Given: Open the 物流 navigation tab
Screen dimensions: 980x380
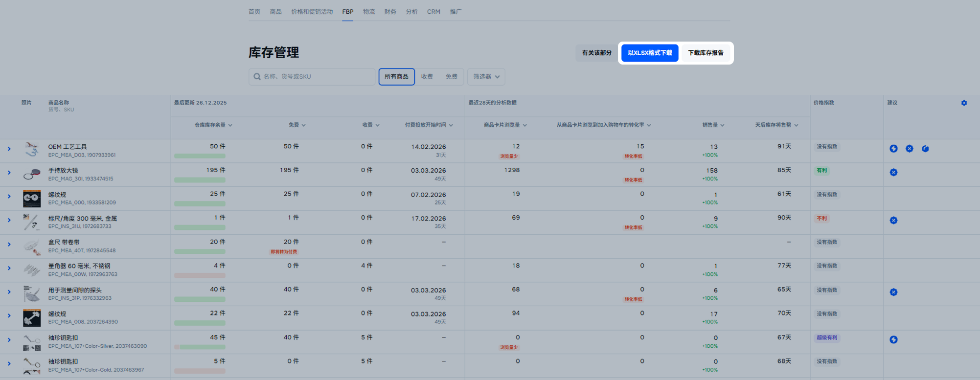Looking at the screenshot, I should (x=369, y=12).
